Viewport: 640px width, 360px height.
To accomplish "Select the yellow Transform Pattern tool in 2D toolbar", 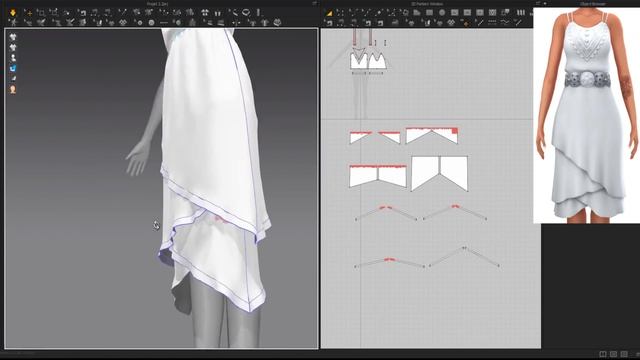I will pyautogui.click(x=329, y=13).
